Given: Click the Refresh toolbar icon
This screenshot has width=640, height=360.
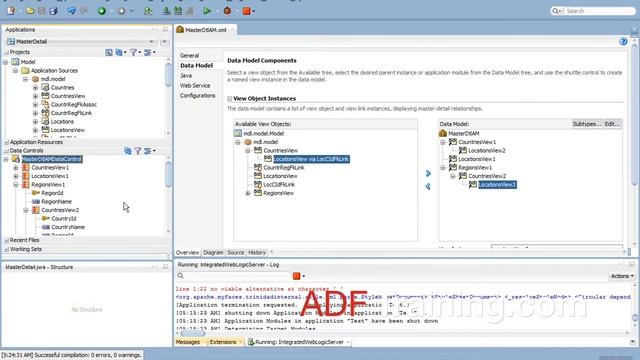Looking at the screenshot, I should (148, 11).
